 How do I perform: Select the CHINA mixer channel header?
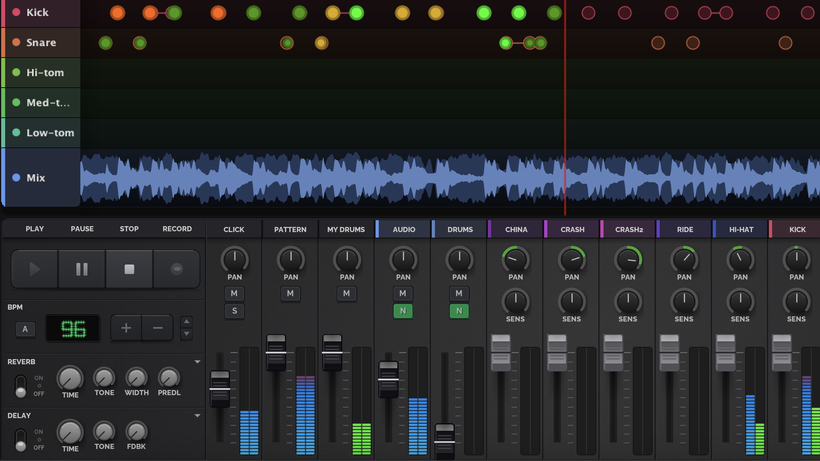click(516, 229)
